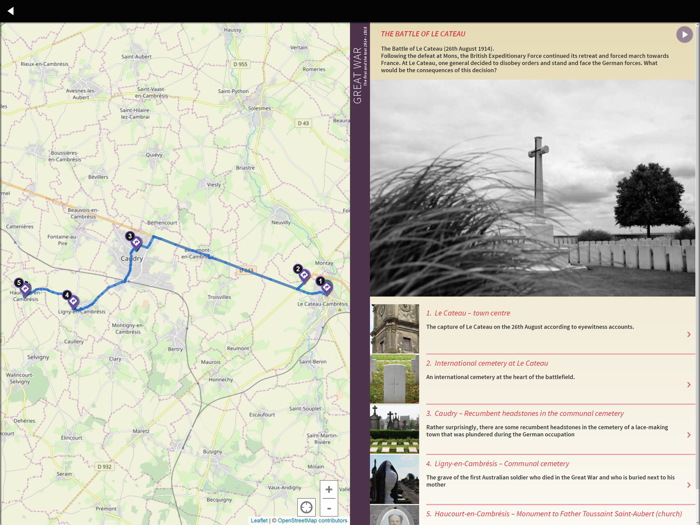This screenshot has width=700, height=525.
Task: Click the Solesmes label on map
Action: point(259,108)
